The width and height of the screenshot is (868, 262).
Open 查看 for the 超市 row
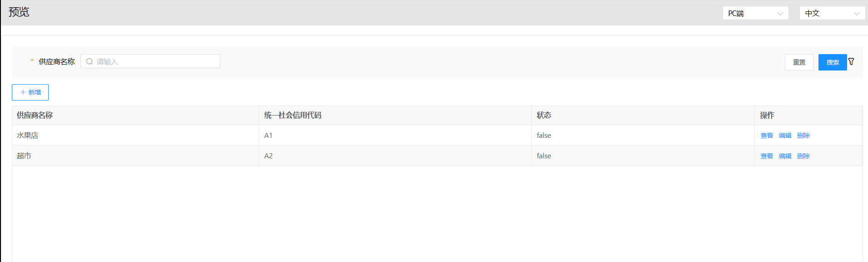767,156
